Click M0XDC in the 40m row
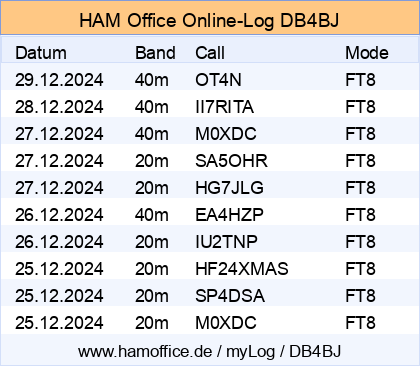This screenshot has height=366, width=420. coord(226,134)
